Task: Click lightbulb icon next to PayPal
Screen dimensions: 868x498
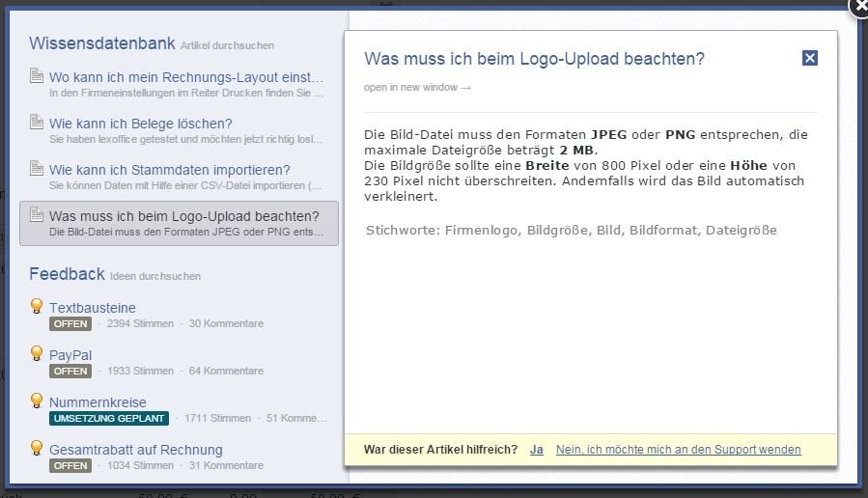Action: (37, 354)
